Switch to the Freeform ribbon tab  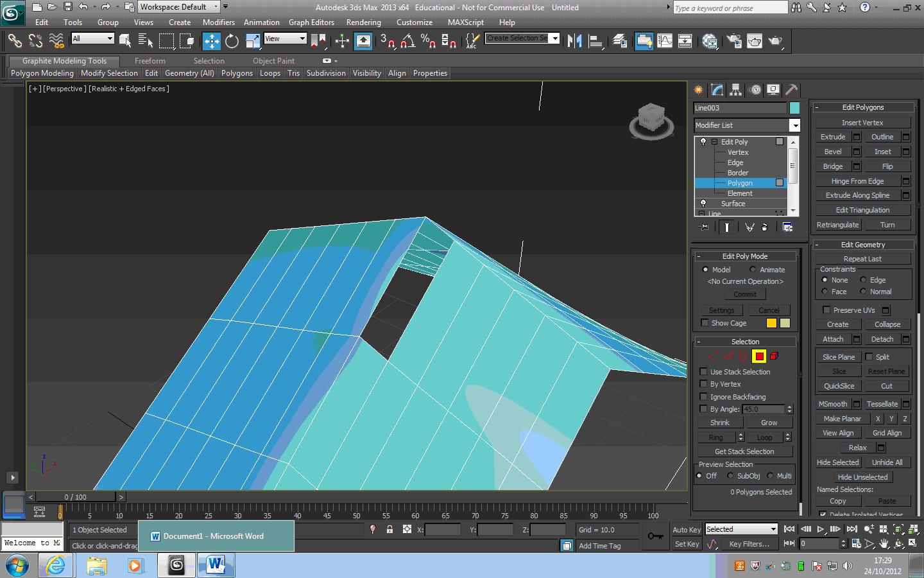[150, 61]
